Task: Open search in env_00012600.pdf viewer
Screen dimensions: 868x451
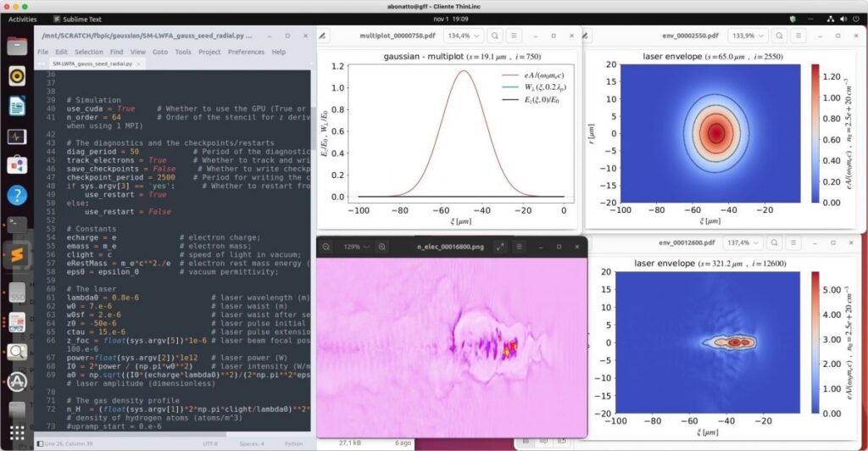Action: coord(774,242)
